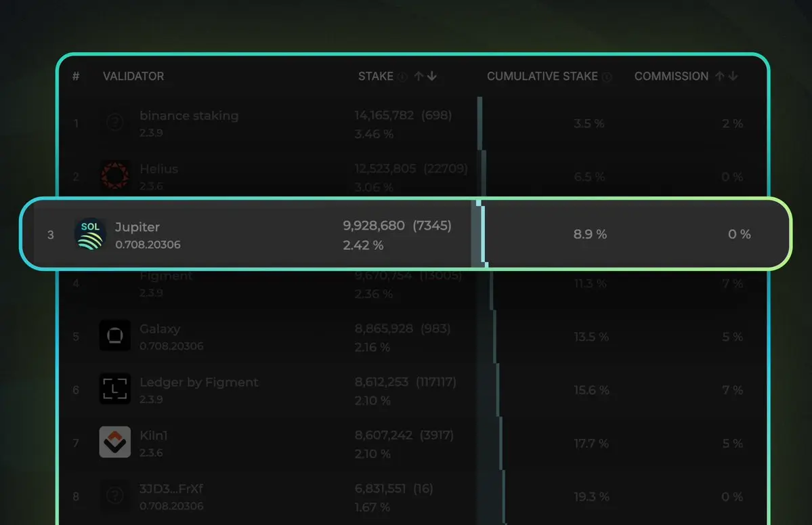The image size is (812, 525).
Task: Open the Galaxy validator
Action: coord(160,329)
